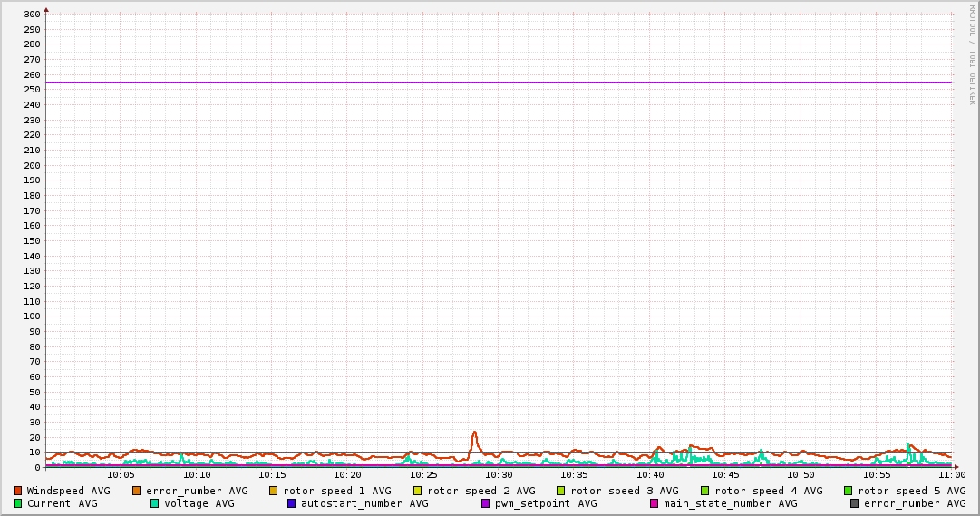The height and width of the screenshot is (516, 980).
Task: Select the 'main_state_number AVG' legend label
Action: pyautogui.click(x=730, y=504)
